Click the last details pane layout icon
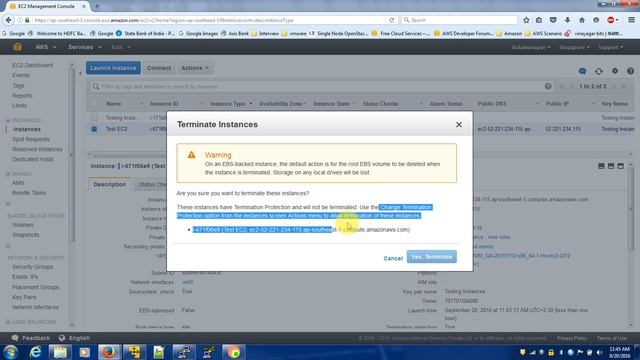This screenshot has height=360, width=640. [621, 166]
